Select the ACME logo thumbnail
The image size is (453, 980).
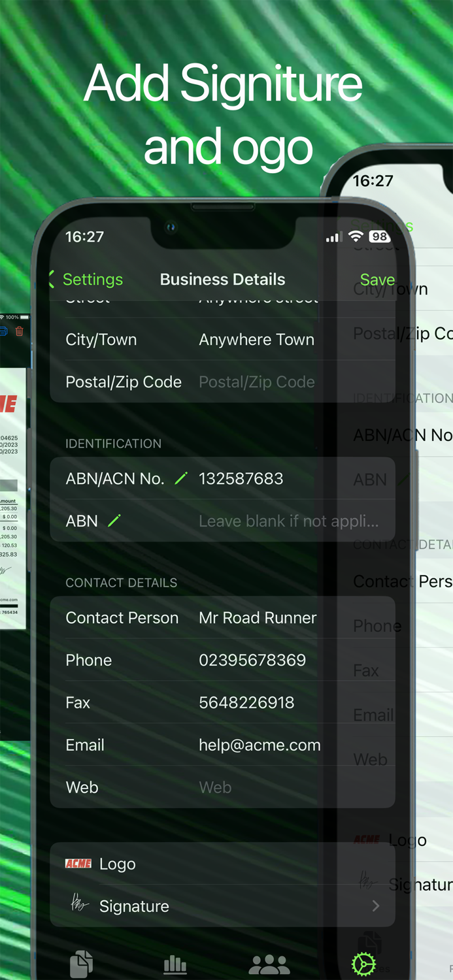(78, 864)
